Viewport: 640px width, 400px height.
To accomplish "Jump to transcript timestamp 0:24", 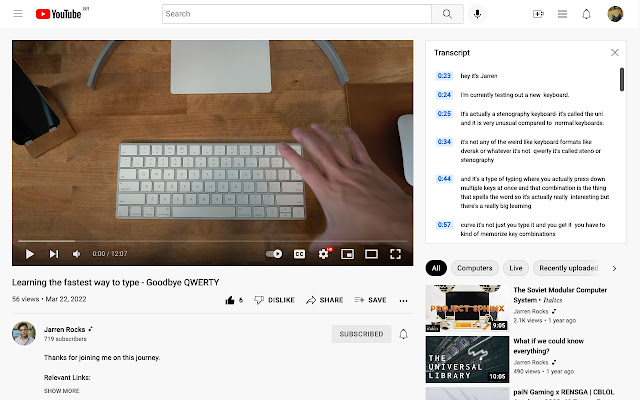I will 444,95.
